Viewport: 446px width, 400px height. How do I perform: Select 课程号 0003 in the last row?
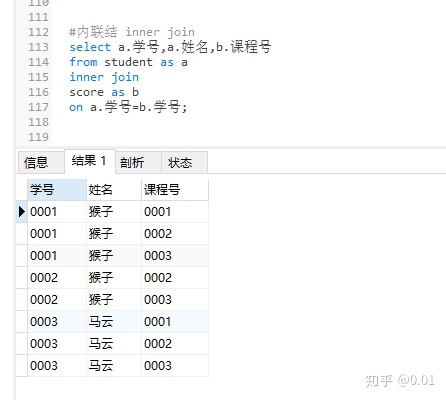pyautogui.click(x=175, y=366)
